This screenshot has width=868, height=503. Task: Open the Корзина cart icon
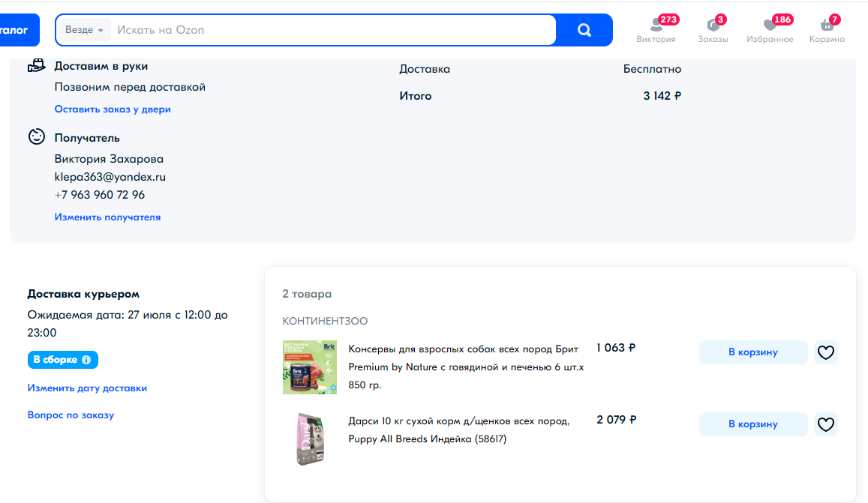pyautogui.click(x=827, y=31)
